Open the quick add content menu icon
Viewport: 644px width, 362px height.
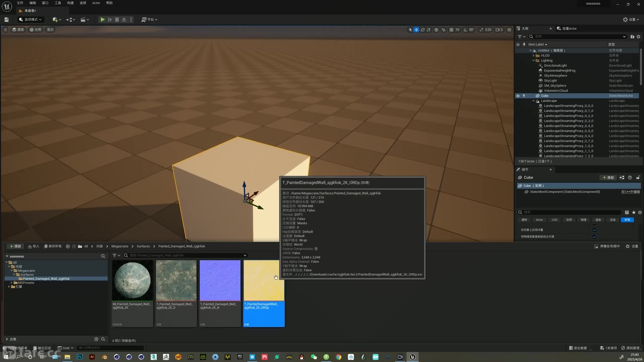click(x=57, y=19)
